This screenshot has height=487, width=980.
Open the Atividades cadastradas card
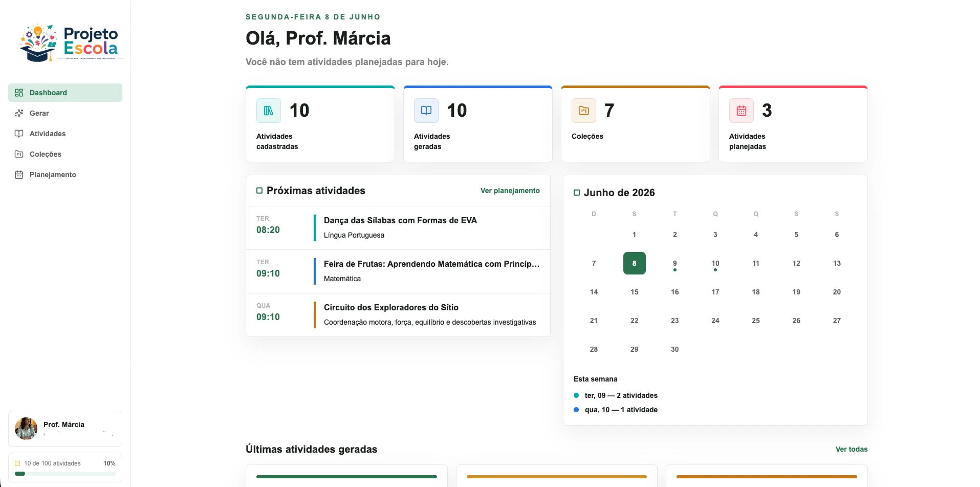(x=320, y=124)
